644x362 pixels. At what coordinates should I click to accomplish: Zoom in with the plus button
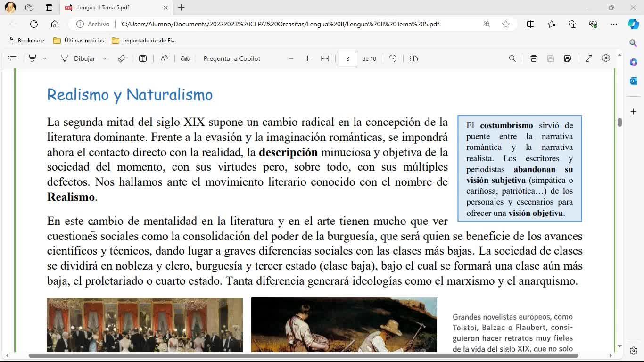tap(307, 58)
